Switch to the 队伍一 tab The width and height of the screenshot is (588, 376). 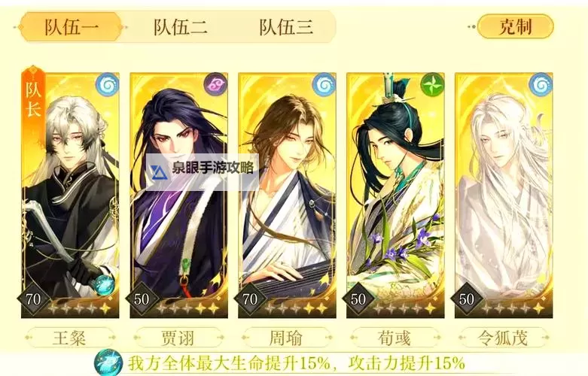(72, 27)
